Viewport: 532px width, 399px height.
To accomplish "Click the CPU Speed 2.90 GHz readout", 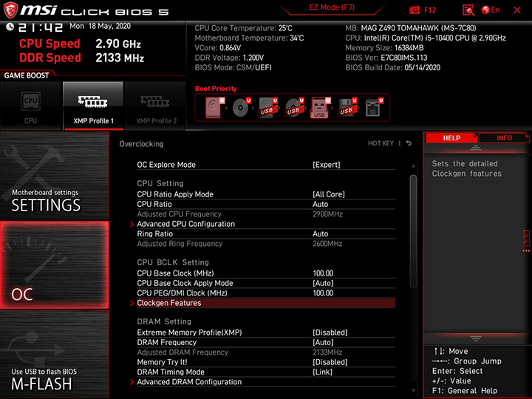I will coord(80,44).
